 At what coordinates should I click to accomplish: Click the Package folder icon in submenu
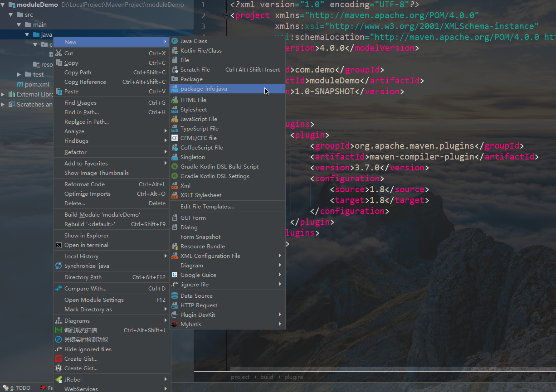pos(175,79)
